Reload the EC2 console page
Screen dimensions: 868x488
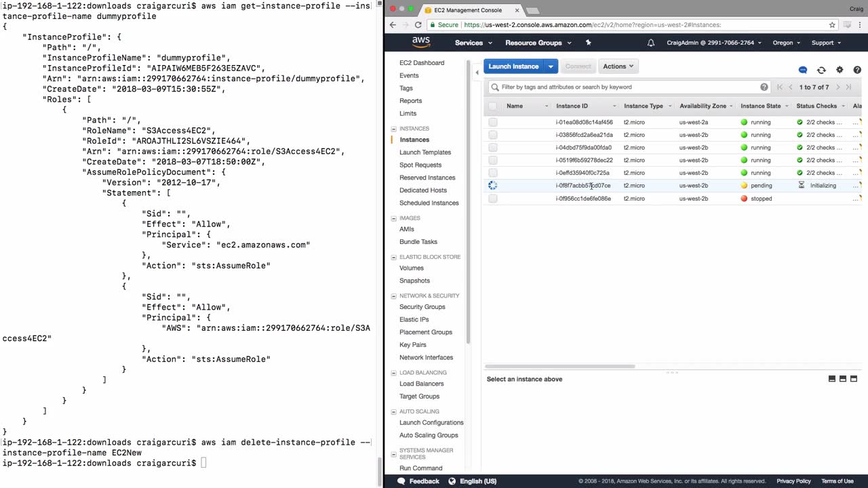tap(418, 25)
